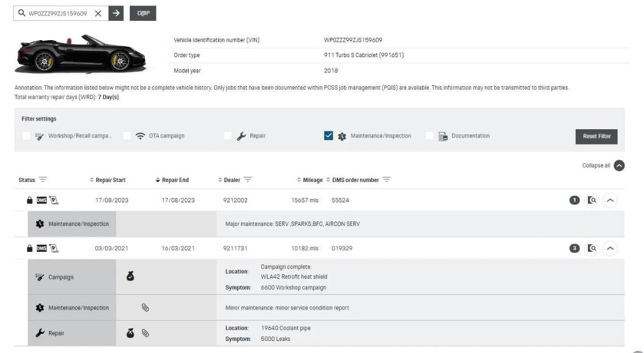Open the 911 Turbo S Cabriolet thumbnail
Screen dimensions: 644x353
(80, 54)
